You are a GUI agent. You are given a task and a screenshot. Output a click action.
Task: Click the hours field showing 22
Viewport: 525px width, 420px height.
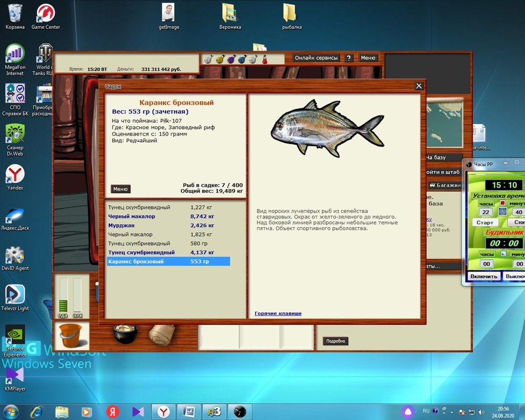point(486,212)
